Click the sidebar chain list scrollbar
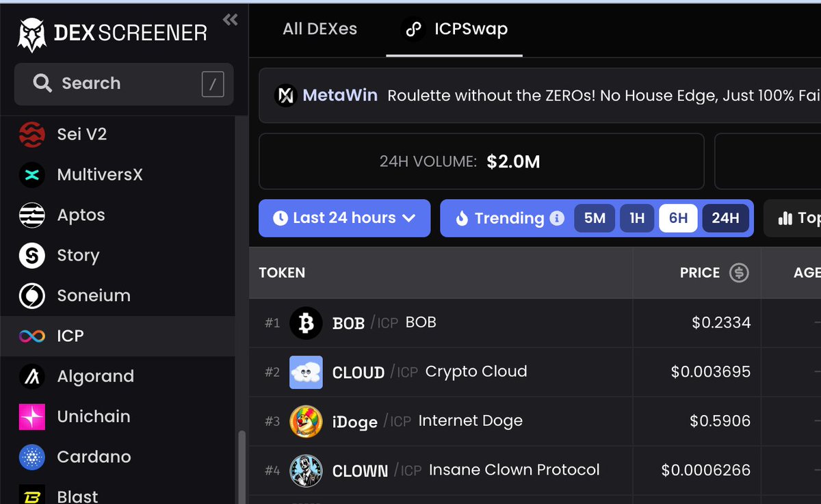This screenshot has height=504, width=821. [x=242, y=468]
